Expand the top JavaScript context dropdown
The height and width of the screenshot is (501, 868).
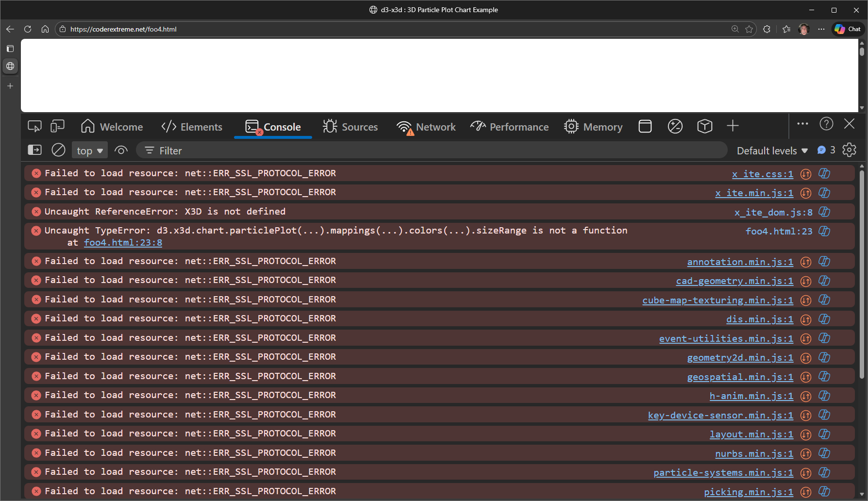tap(90, 150)
